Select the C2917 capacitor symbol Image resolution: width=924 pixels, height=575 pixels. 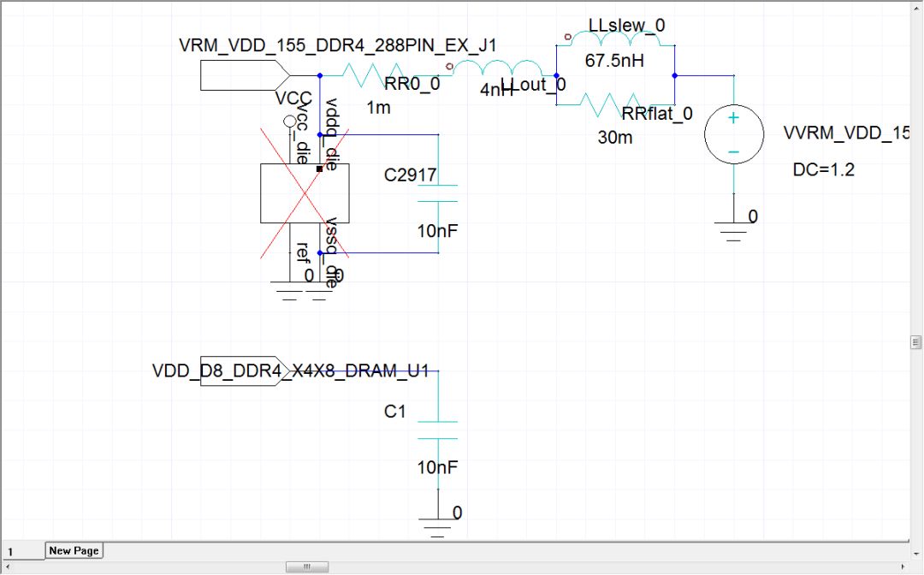click(438, 193)
